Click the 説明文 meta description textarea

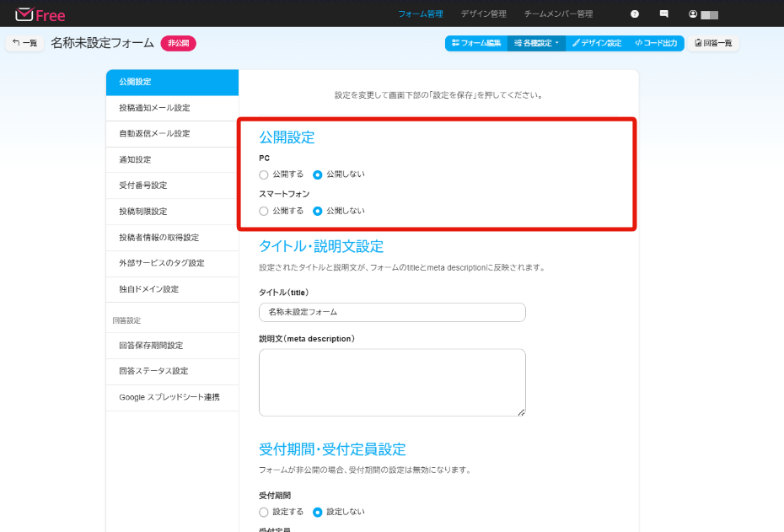pos(392,383)
